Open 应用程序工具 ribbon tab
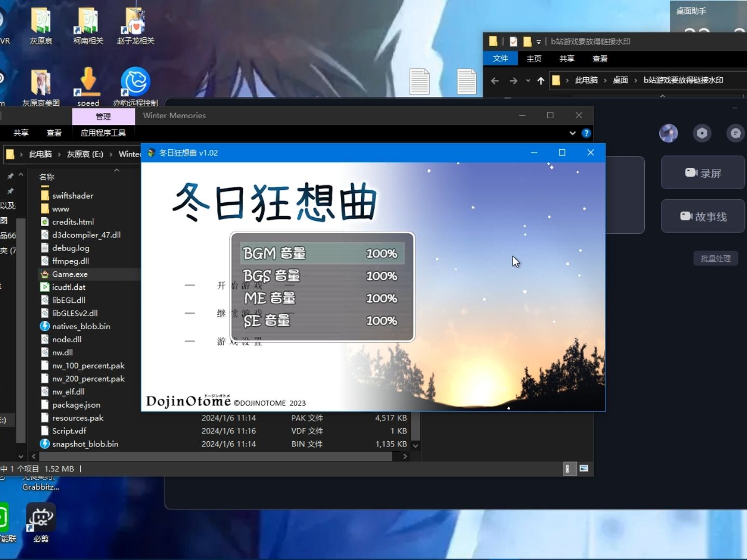This screenshot has width=747, height=560. 103,133
